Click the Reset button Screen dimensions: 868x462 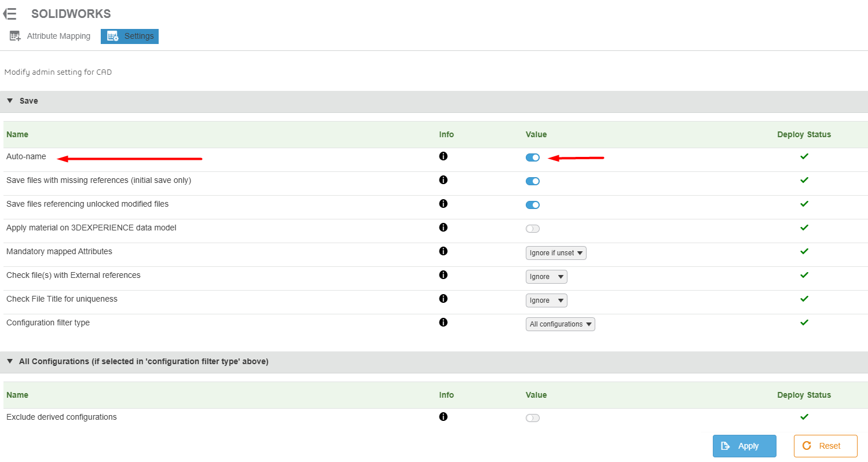[826, 446]
